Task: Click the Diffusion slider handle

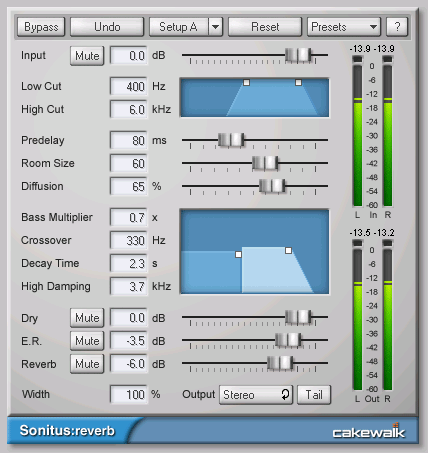Action: click(x=272, y=186)
